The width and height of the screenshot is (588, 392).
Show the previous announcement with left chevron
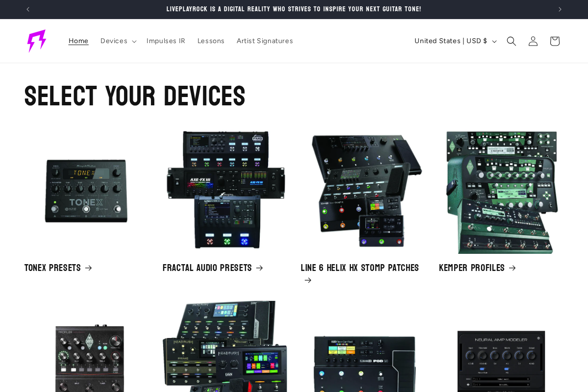pos(28,9)
